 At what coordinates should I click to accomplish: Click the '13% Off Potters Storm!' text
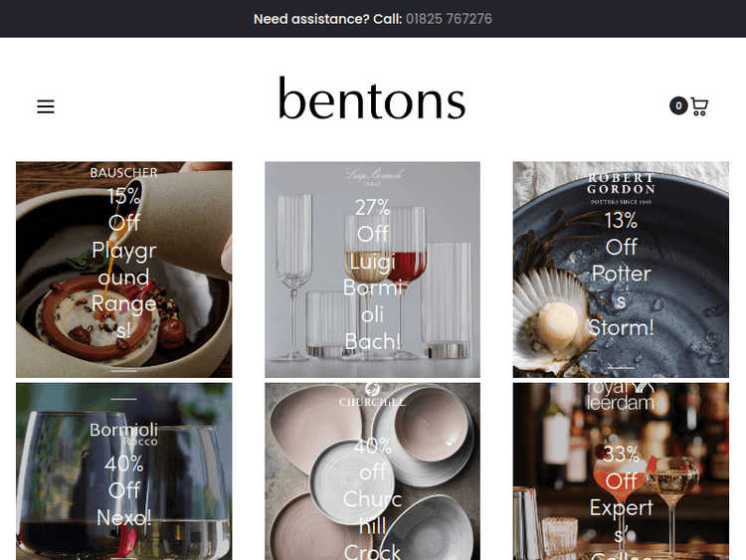[621, 275]
